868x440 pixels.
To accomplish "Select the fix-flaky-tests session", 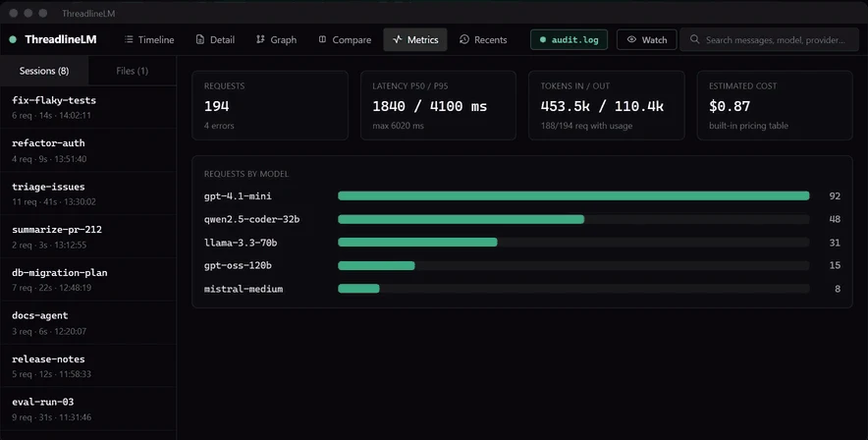I will pos(88,107).
